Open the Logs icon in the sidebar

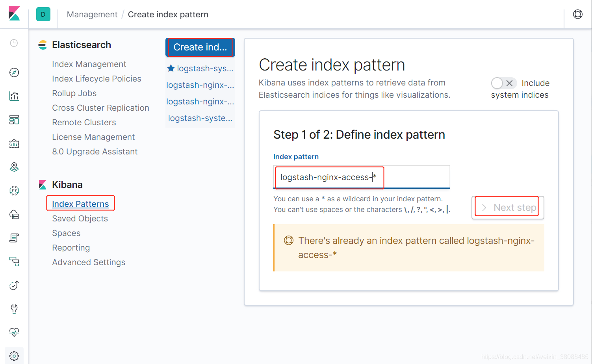pos(14,238)
